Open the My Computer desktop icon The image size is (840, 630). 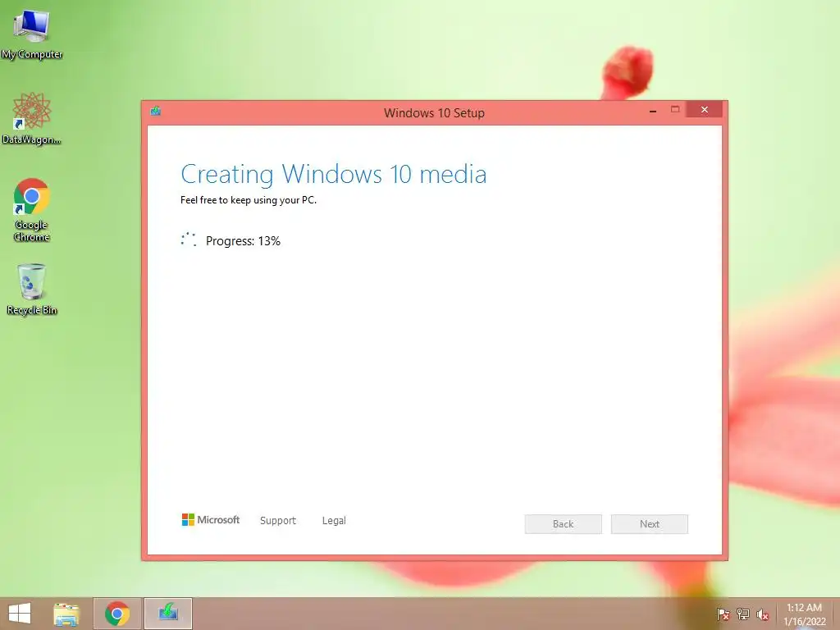pyautogui.click(x=31, y=33)
